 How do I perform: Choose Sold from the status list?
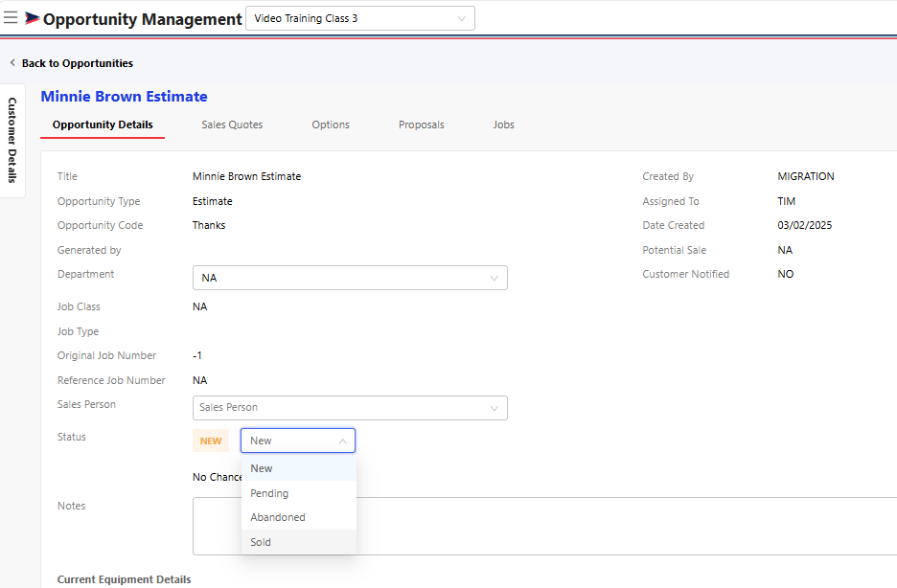click(x=299, y=542)
